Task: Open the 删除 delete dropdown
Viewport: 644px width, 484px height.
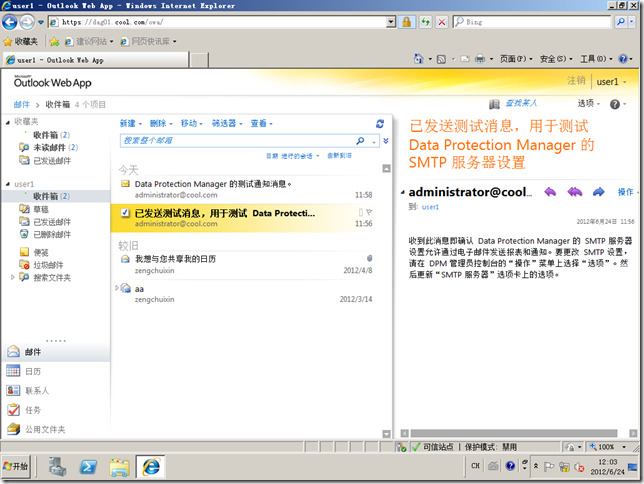Action: pyautogui.click(x=161, y=123)
